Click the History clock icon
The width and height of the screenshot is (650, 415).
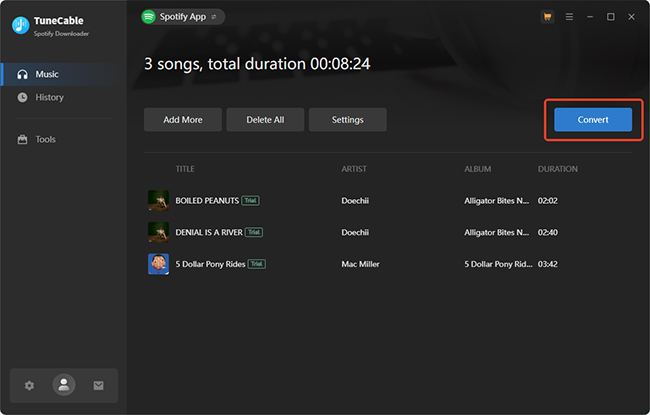(22, 97)
